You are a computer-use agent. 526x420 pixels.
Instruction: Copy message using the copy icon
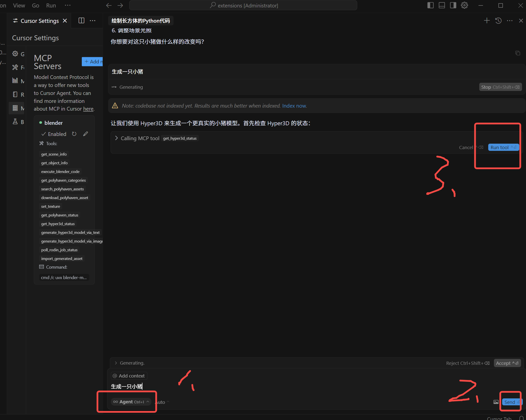coord(518,53)
